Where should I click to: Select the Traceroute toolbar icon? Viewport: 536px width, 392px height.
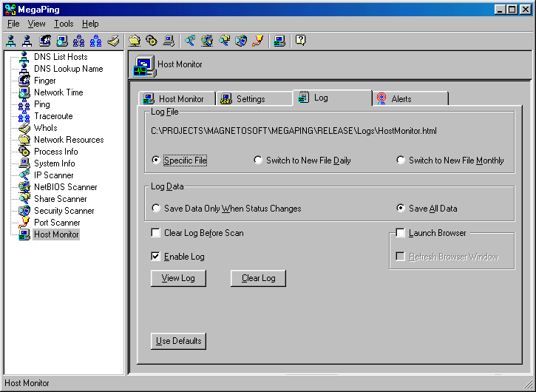point(95,41)
